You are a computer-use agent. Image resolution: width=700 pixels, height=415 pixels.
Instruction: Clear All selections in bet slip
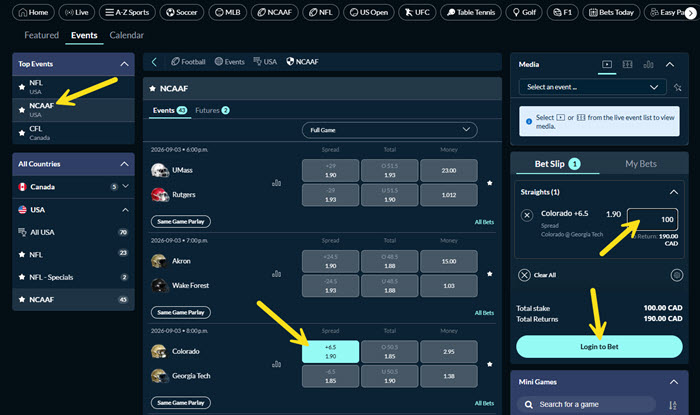537,275
